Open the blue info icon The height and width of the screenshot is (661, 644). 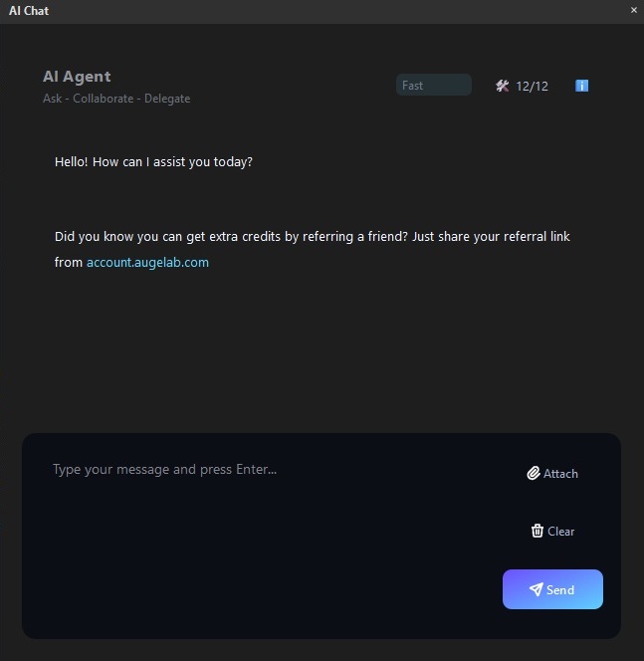point(582,86)
